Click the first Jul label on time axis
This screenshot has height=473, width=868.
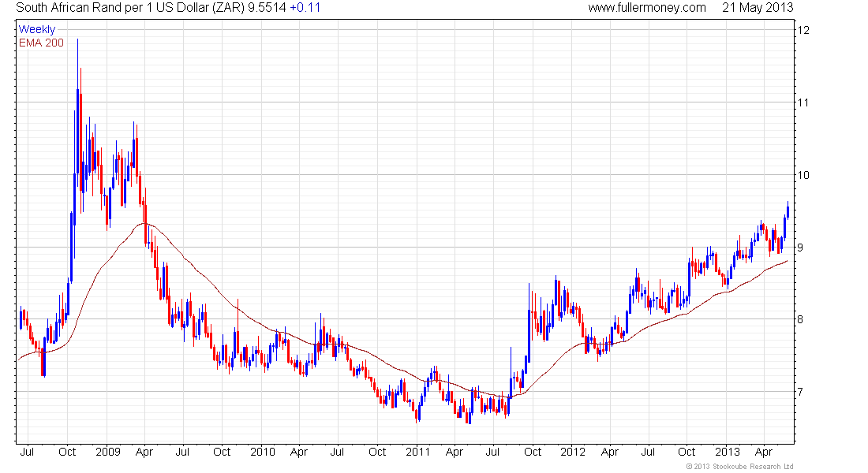pos(27,452)
